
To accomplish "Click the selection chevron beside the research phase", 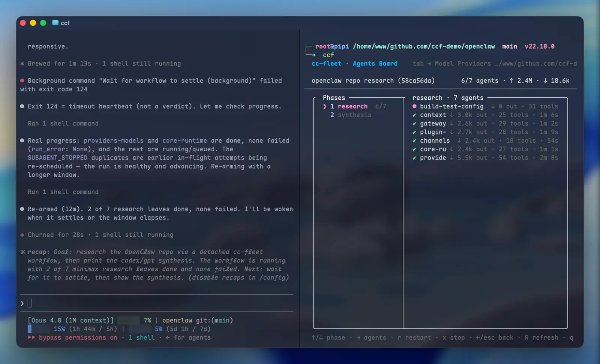I will click(x=325, y=106).
